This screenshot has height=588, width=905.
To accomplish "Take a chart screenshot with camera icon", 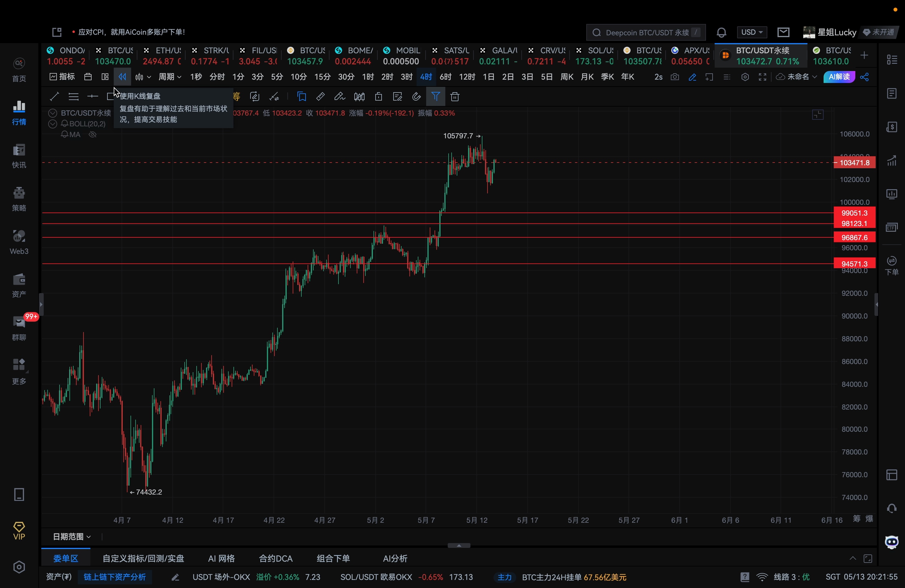I will click(674, 77).
